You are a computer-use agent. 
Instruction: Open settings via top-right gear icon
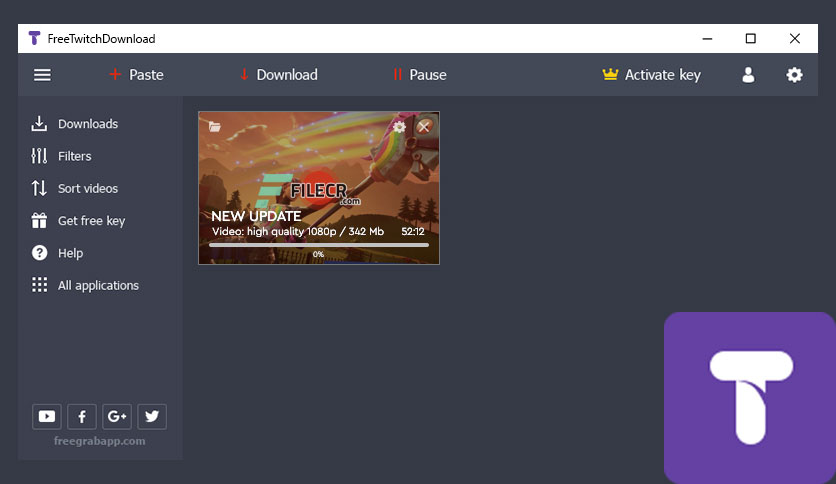point(794,75)
